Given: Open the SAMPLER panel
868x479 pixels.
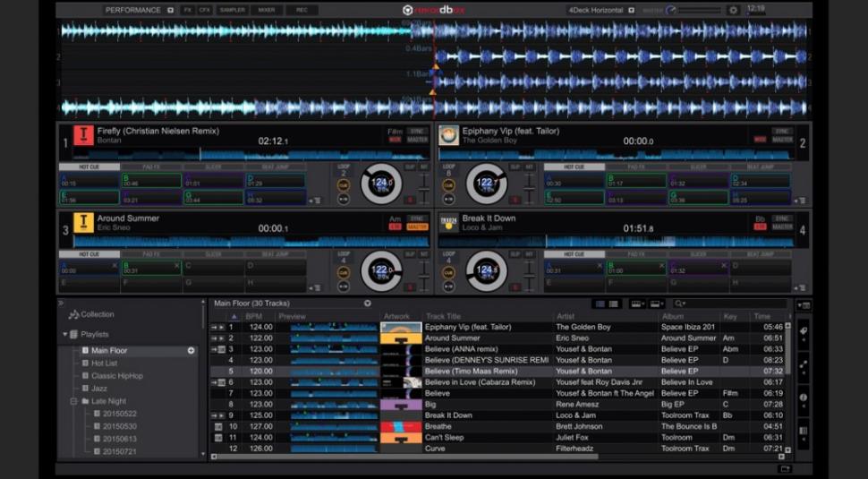Looking at the screenshot, I should pyautogui.click(x=233, y=10).
